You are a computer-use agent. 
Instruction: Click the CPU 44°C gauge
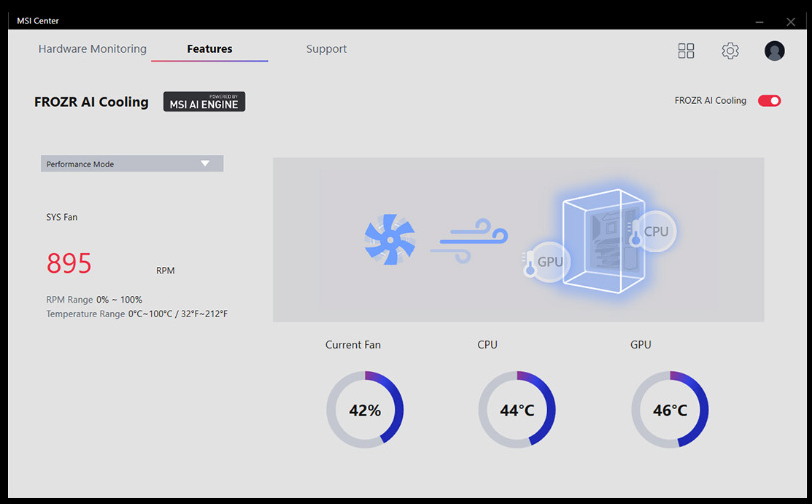(x=517, y=410)
